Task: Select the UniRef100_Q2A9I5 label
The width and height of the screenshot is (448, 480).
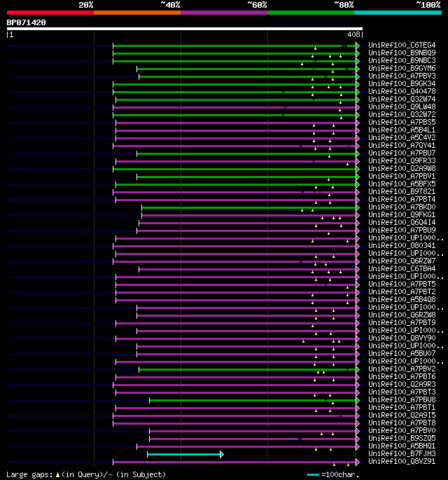Action: pos(402,415)
